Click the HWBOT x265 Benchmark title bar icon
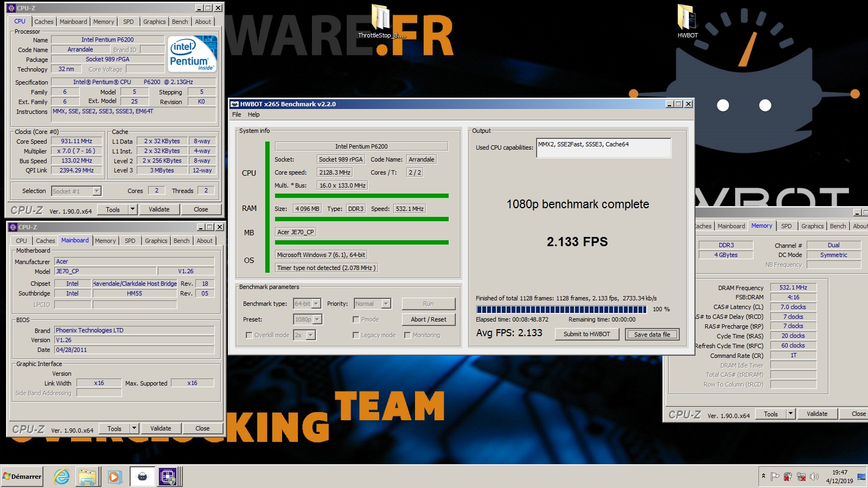 [x=234, y=104]
